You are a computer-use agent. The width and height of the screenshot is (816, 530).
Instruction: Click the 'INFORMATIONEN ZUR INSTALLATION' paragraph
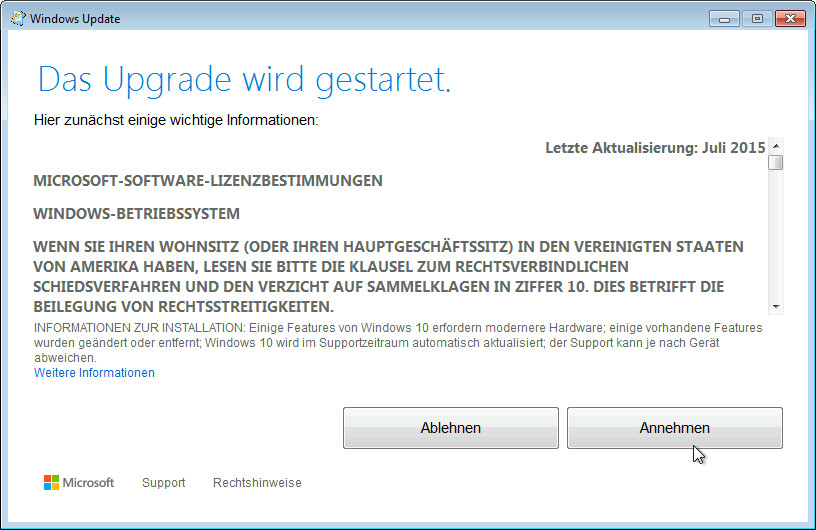[398, 343]
